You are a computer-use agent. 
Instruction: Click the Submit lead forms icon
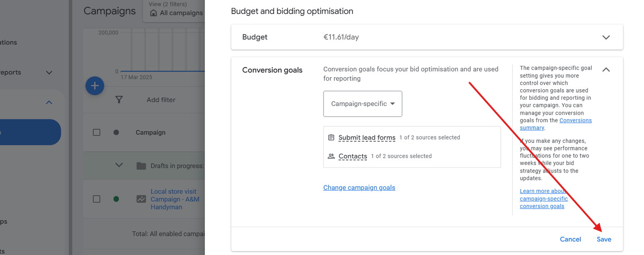[331, 138]
